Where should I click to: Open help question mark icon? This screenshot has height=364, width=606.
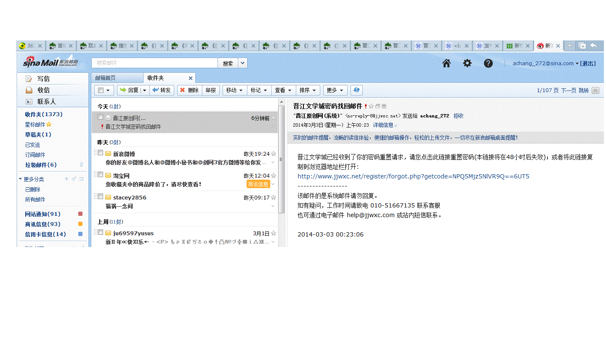488,63
